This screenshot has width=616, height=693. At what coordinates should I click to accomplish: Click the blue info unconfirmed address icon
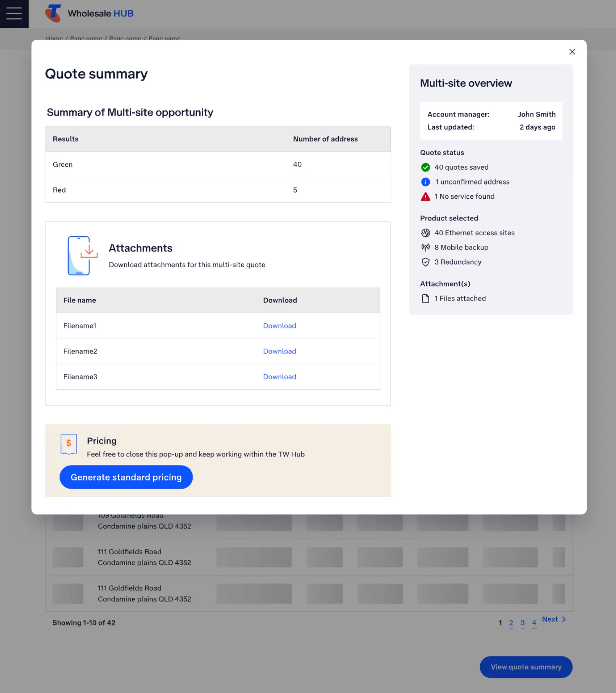point(425,182)
